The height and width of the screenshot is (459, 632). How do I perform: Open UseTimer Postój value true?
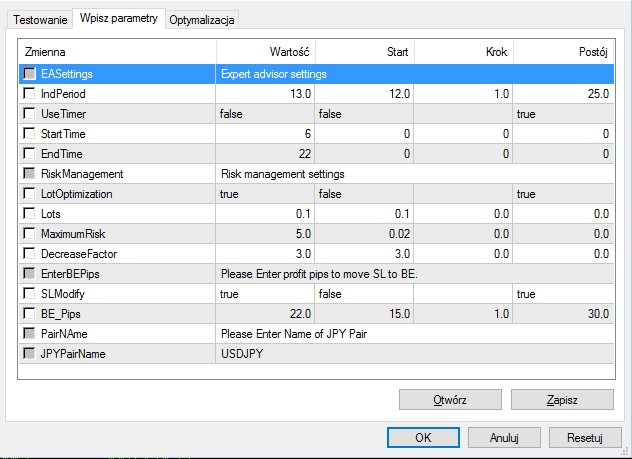point(563,114)
